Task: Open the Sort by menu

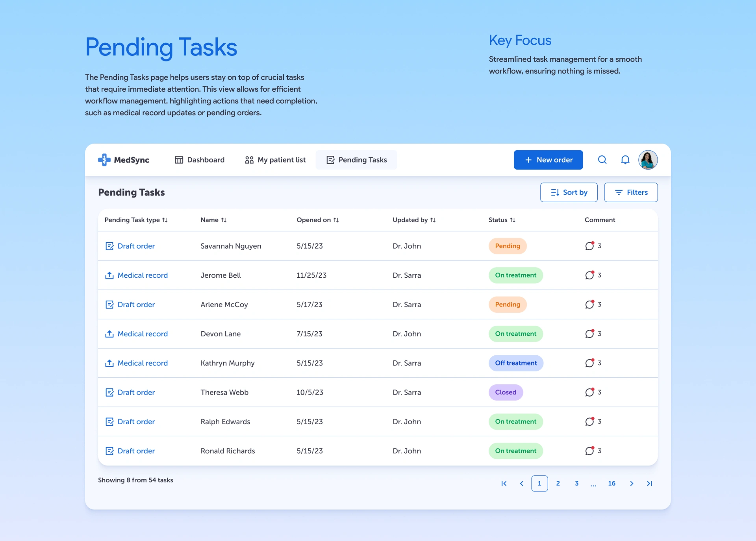Action: coord(569,192)
